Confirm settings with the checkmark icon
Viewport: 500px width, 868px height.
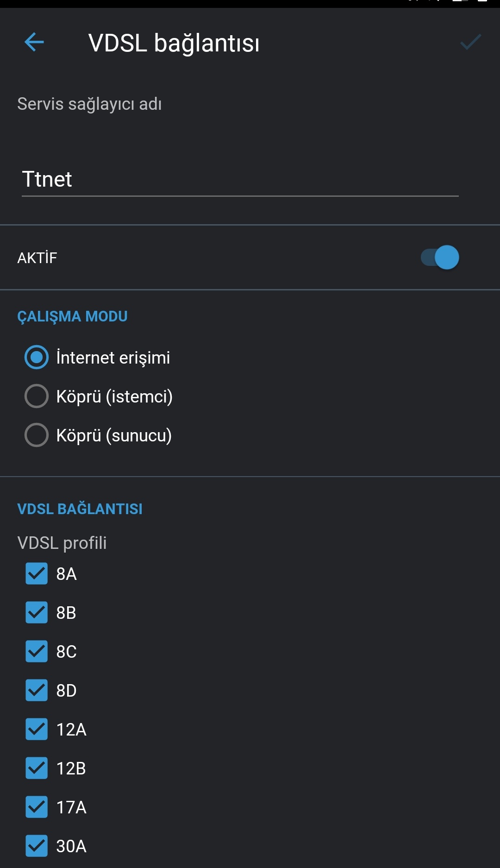pos(471,42)
